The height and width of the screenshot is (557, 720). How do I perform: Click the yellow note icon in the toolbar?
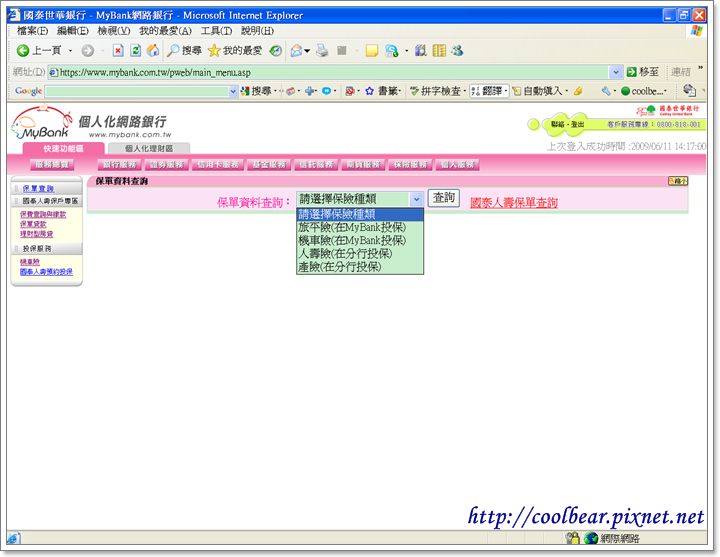point(371,51)
